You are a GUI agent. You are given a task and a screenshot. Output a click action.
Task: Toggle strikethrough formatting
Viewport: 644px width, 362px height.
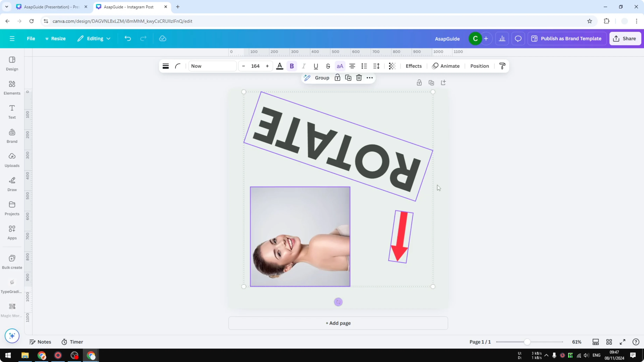point(328,66)
